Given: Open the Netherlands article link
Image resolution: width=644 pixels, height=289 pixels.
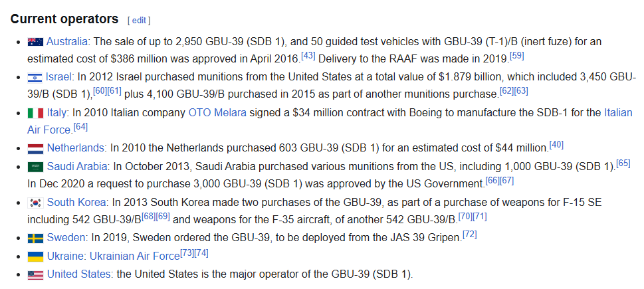Looking at the screenshot, I should coord(76,148).
